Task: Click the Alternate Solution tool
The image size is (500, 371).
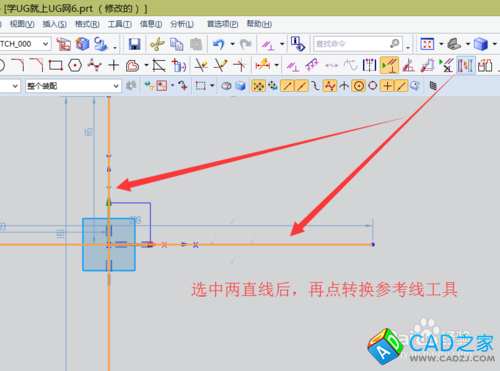Action: click(x=485, y=65)
